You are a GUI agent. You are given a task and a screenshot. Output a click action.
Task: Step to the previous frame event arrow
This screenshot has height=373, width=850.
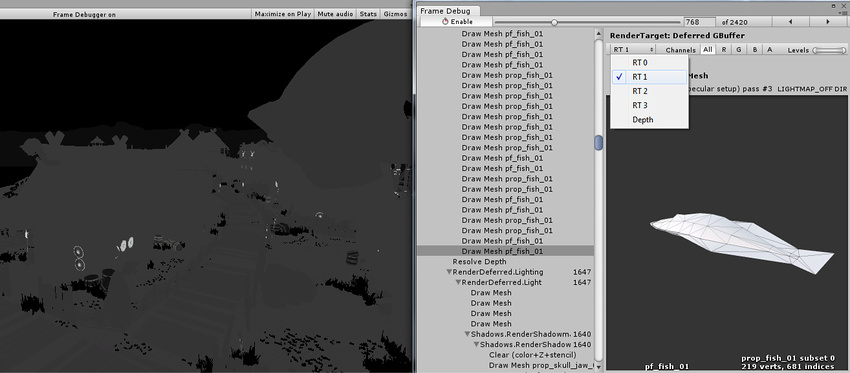pos(790,22)
